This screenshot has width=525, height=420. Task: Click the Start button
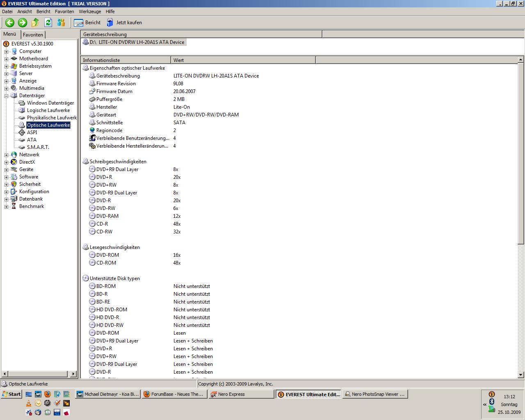click(x=11, y=394)
